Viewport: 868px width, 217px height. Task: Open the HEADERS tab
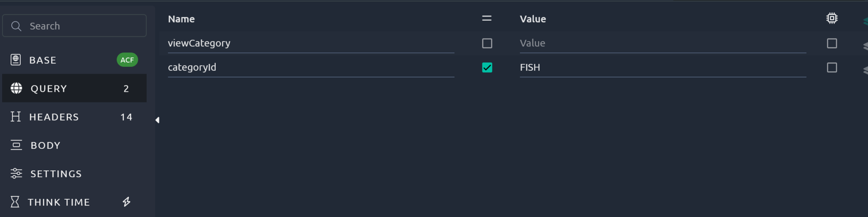click(54, 117)
